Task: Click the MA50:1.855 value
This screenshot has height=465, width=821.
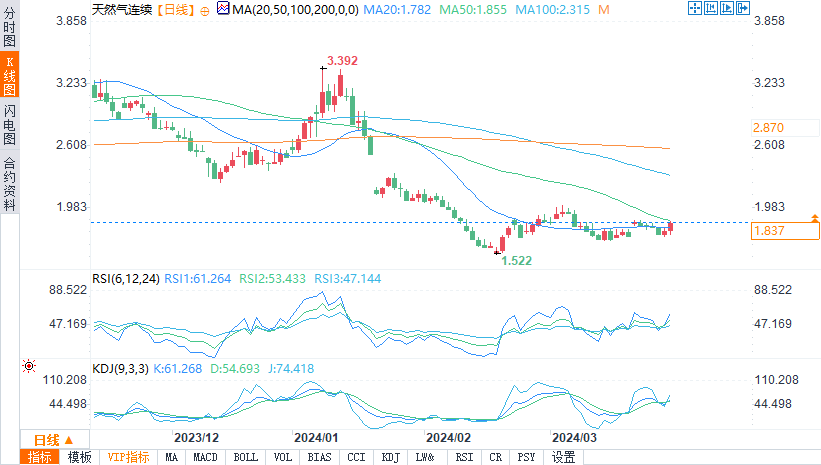Action: [473, 10]
